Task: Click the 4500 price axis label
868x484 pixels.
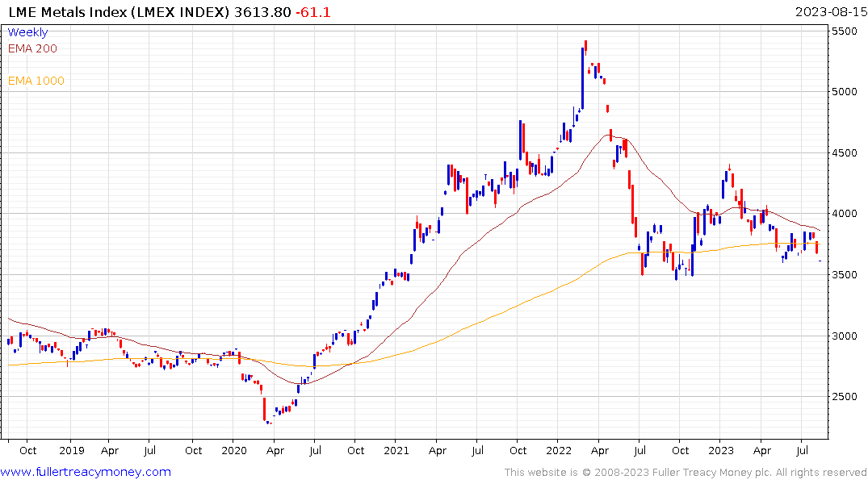Action: point(845,153)
